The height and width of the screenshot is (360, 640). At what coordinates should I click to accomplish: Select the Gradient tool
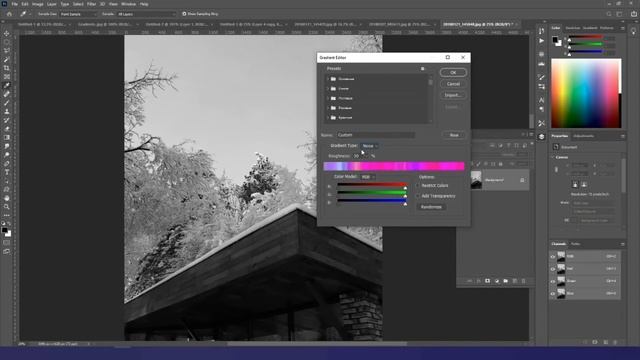pyautogui.click(x=7, y=138)
